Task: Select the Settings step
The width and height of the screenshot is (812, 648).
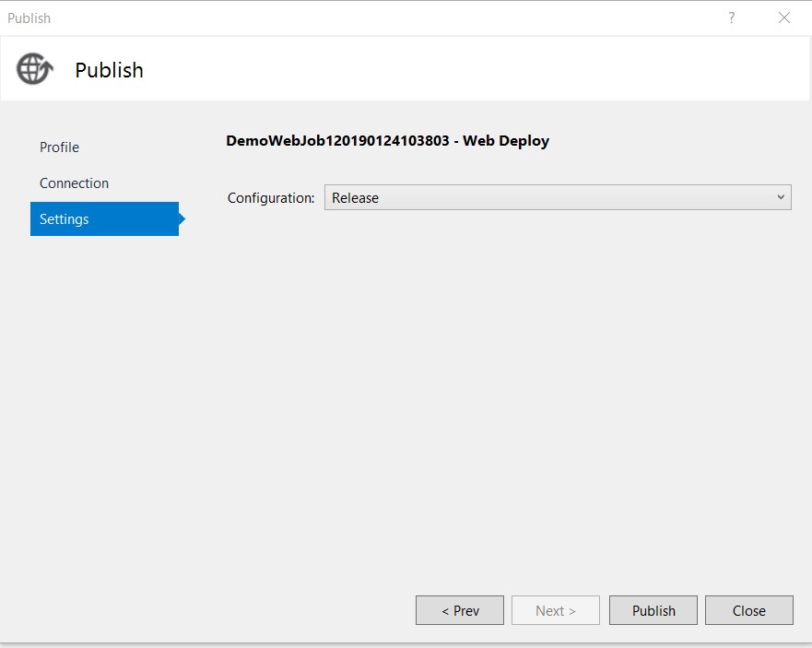Action: [104, 219]
